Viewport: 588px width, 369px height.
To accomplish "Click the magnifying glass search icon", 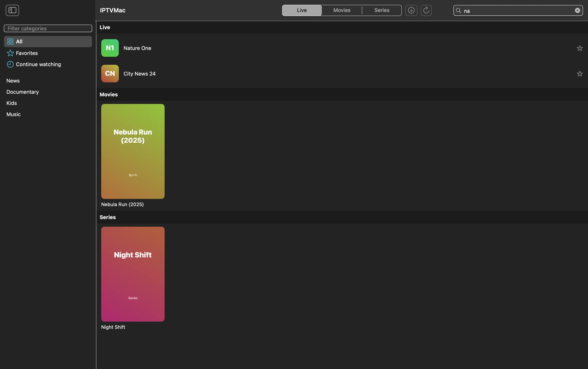I will (x=458, y=10).
